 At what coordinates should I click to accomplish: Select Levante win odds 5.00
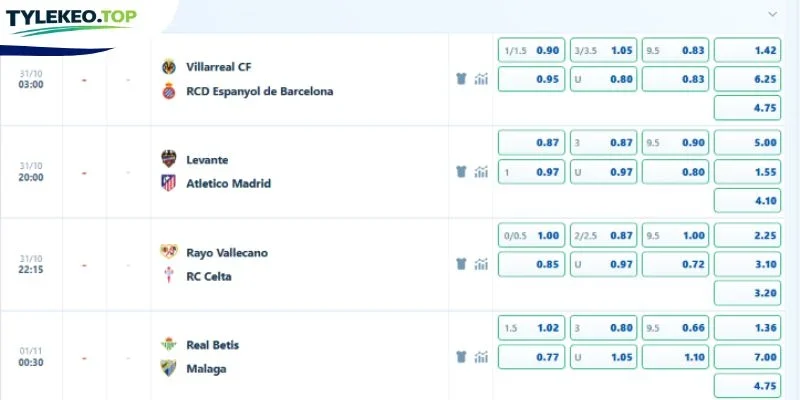747,143
